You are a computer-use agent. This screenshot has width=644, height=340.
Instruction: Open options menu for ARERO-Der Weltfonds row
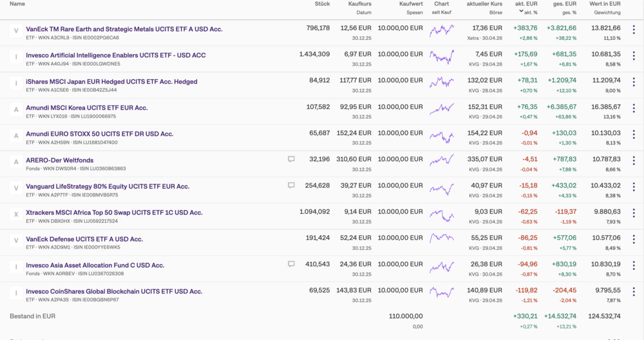pos(634,160)
